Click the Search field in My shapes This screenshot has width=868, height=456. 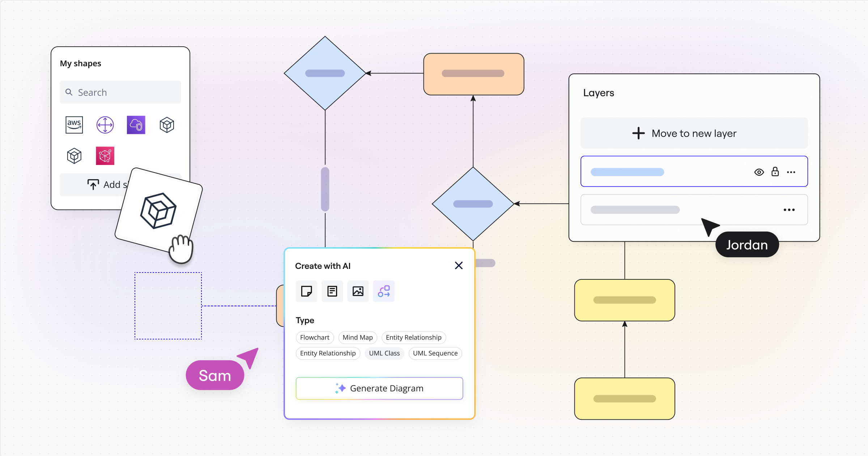120,92
